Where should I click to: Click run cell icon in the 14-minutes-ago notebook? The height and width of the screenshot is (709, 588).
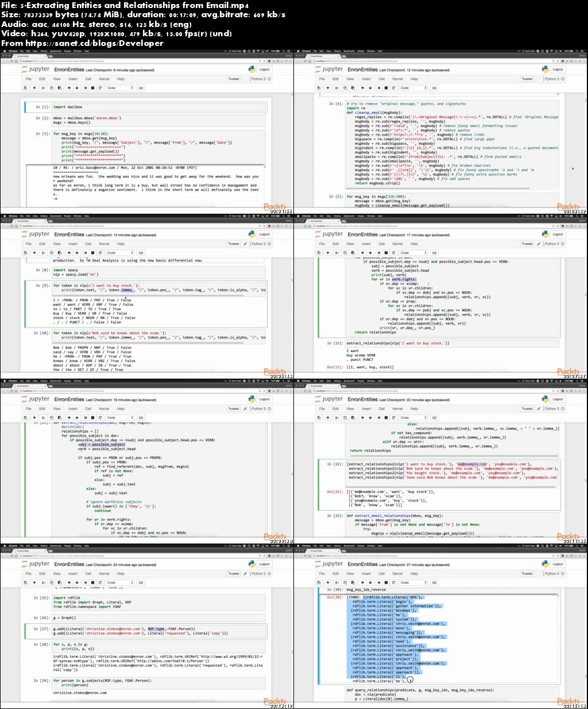86,253
